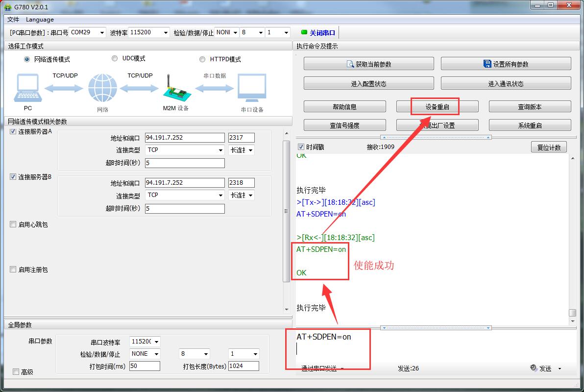The image size is (584, 392).
Task: Enable the 启用心跳包 checkbox
Action: tap(13, 224)
